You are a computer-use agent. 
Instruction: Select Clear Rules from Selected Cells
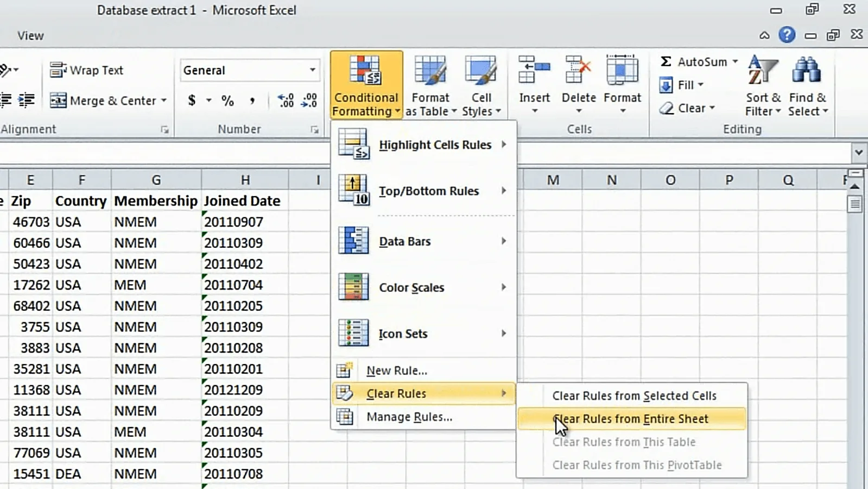[632, 396]
